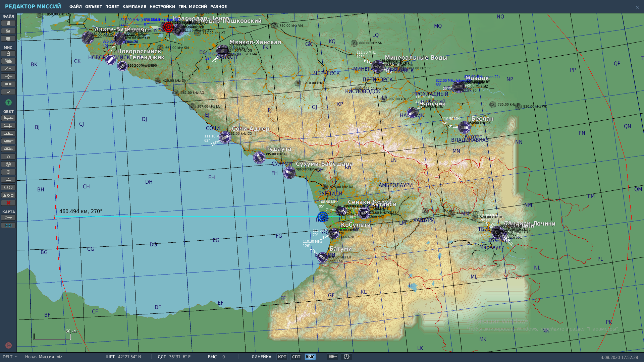
Task: Click the Сочи-Адлер airfield marker on map
Action: coord(225,137)
